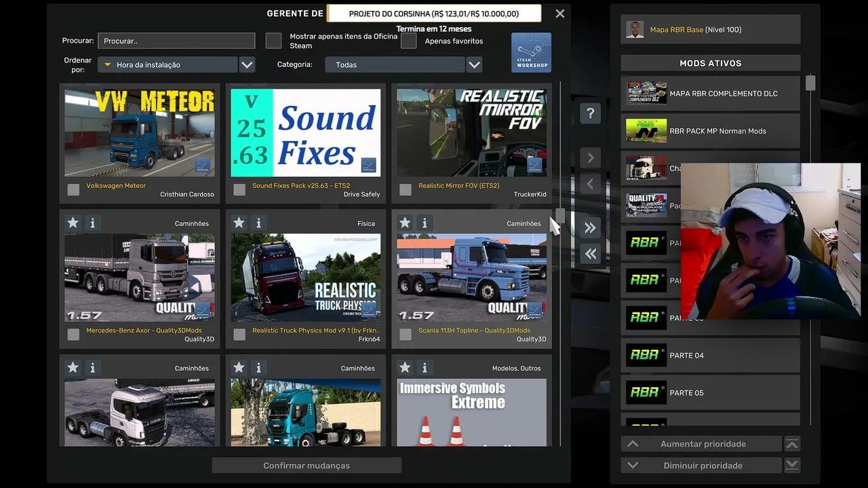Click the Volkswagen Meteor mod title

click(x=116, y=186)
